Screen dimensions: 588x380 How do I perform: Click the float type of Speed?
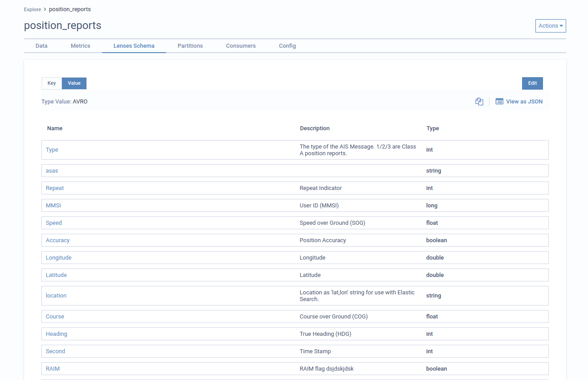[432, 223]
